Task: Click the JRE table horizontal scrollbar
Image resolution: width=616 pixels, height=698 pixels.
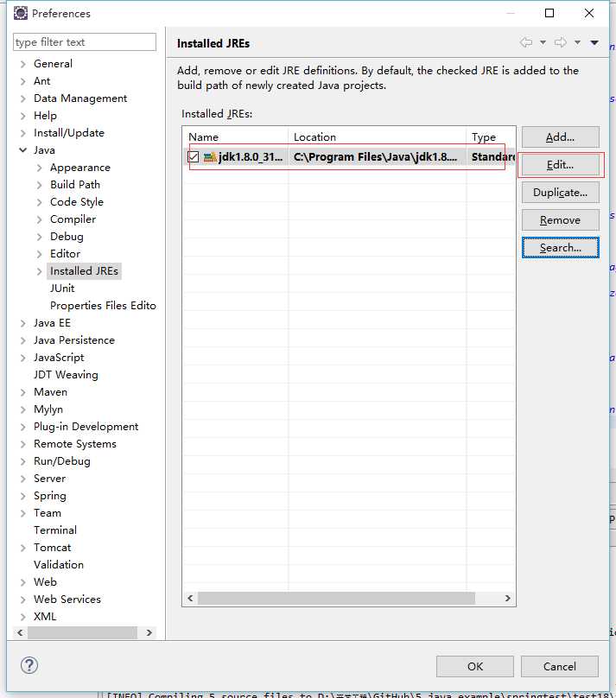Action: click(x=336, y=599)
